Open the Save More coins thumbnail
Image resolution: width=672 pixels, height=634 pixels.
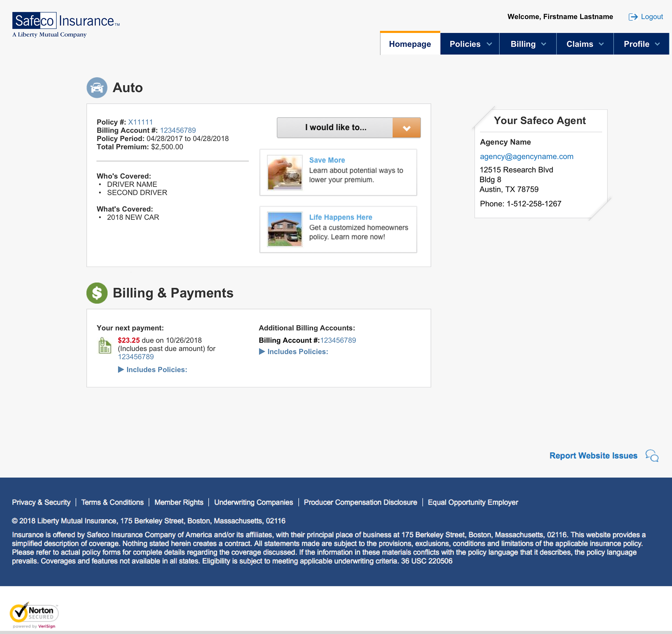click(x=285, y=172)
